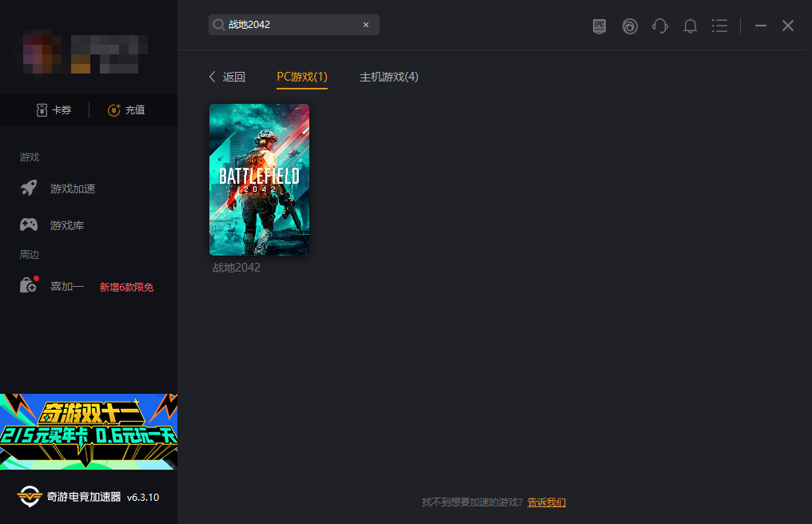The width and height of the screenshot is (812, 524).
Task: Click the 奇游电竞加速器 logo icon
Action: pyautogui.click(x=29, y=497)
